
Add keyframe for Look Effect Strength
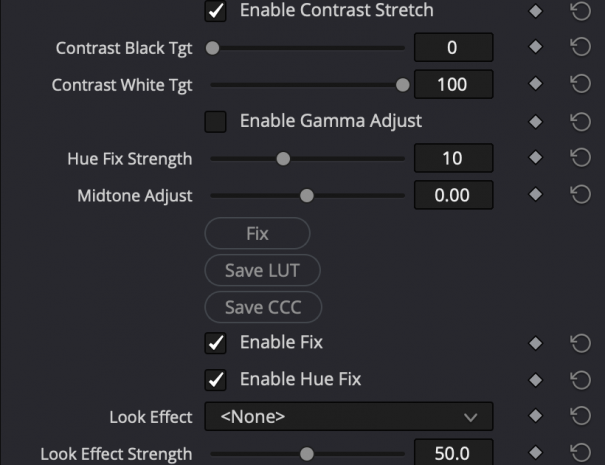tap(535, 454)
